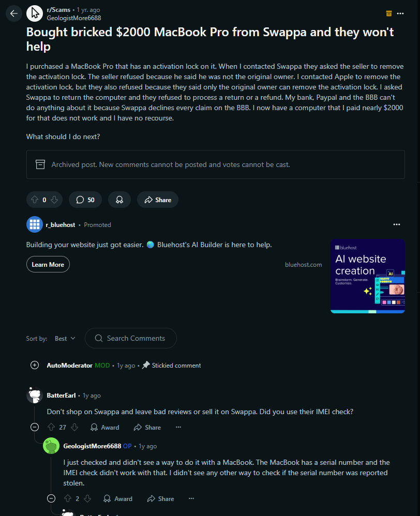Share the main post
420x516 pixels.
tap(158, 200)
